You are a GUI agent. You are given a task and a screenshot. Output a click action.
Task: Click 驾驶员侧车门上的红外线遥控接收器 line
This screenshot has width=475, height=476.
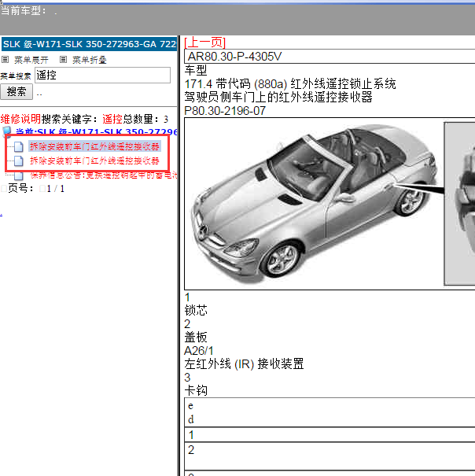(278, 97)
